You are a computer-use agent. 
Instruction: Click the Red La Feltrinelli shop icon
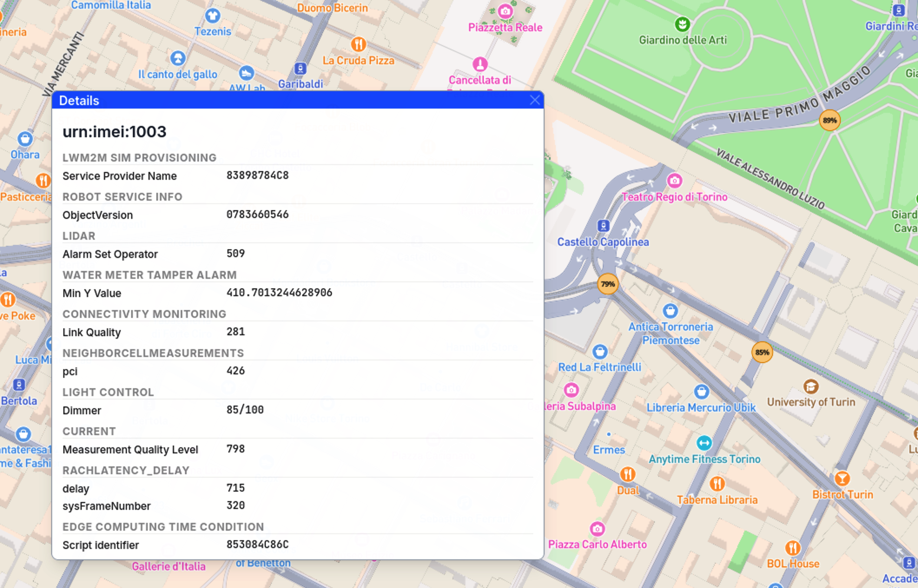point(600,351)
